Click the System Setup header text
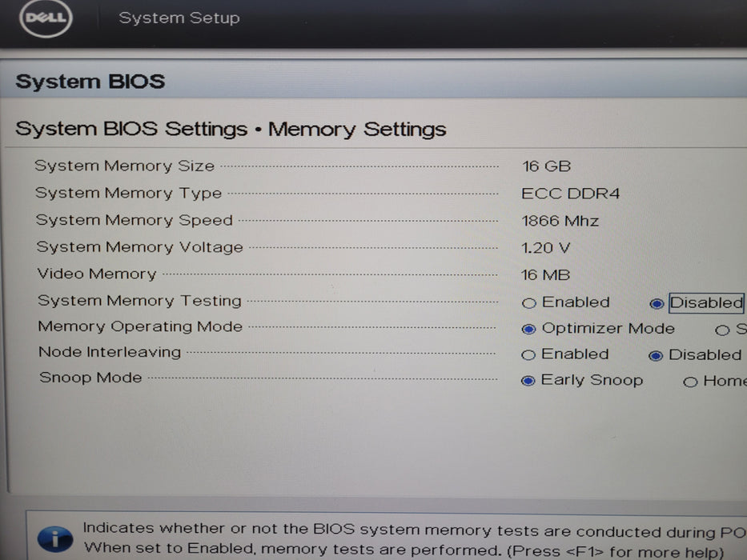 (x=179, y=18)
